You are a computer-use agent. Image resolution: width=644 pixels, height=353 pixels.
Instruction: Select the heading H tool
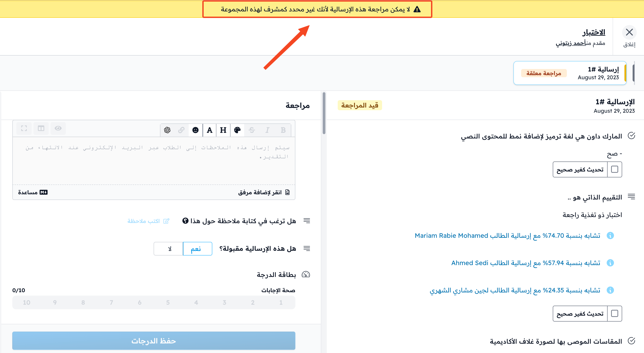(x=223, y=130)
